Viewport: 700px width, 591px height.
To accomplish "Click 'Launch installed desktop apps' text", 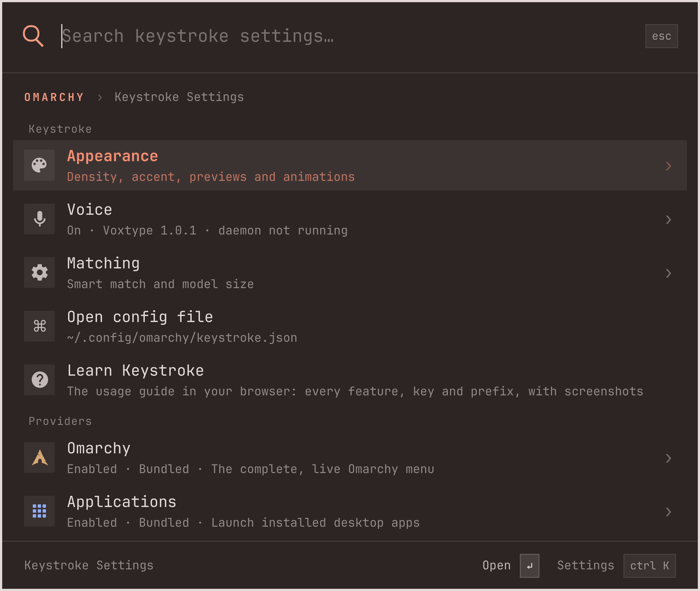I will [x=315, y=523].
